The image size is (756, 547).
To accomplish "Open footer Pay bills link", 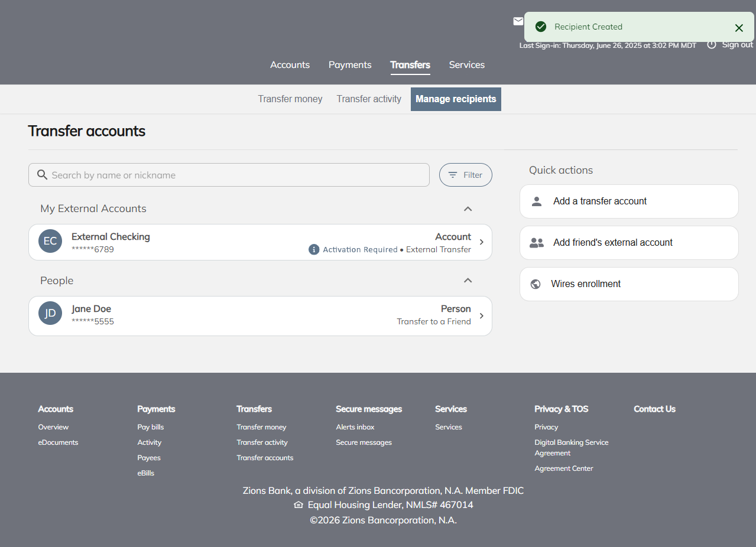I will (151, 427).
